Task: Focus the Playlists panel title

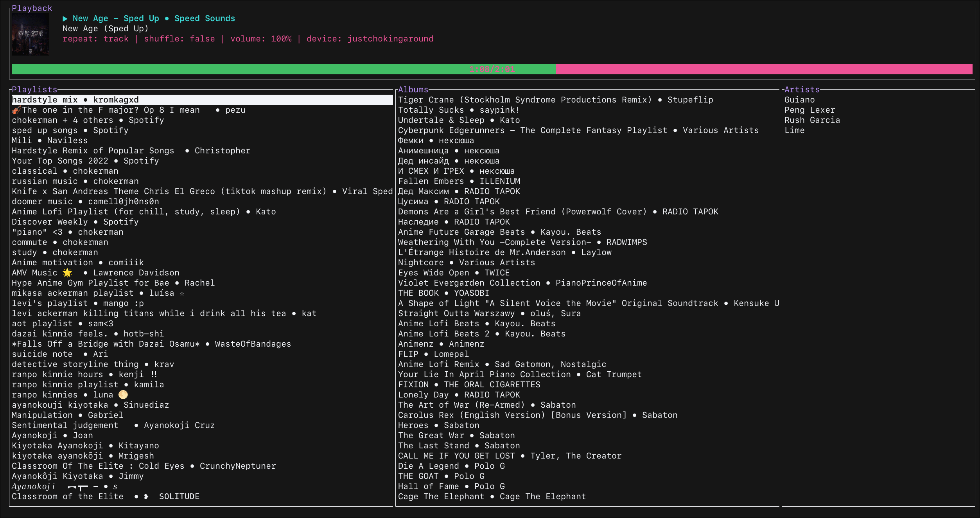Action: (34, 90)
